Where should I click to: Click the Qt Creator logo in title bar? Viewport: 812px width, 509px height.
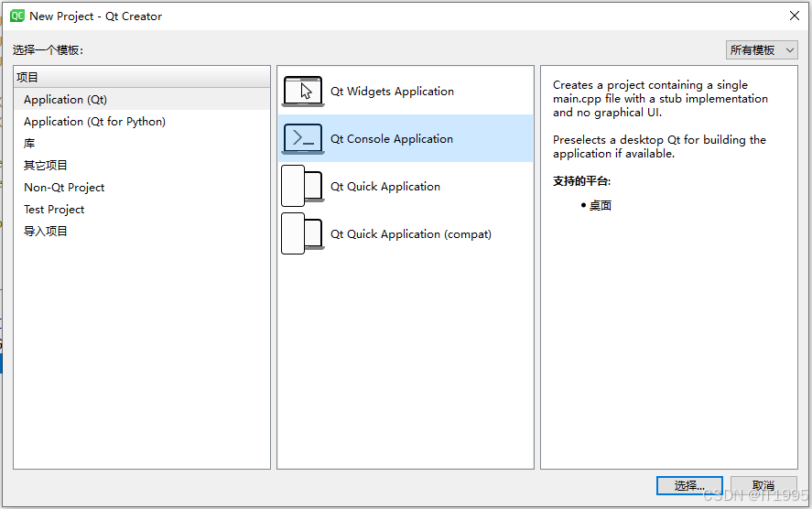pos(17,16)
